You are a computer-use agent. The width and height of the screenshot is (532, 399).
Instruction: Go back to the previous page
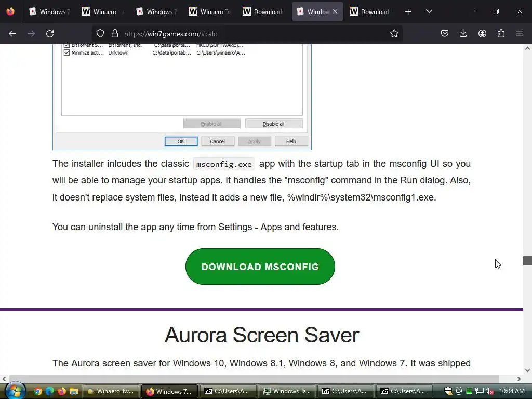coord(12,34)
